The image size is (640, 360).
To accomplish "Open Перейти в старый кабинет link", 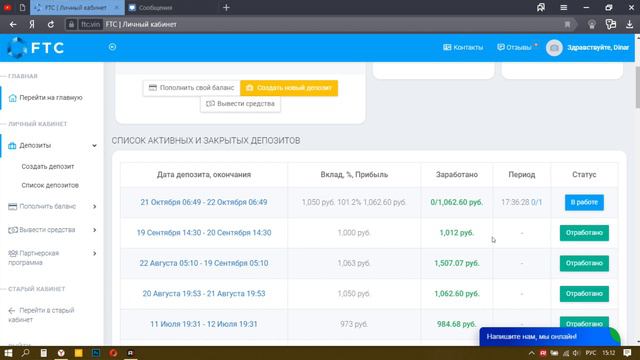I will [x=41, y=315].
